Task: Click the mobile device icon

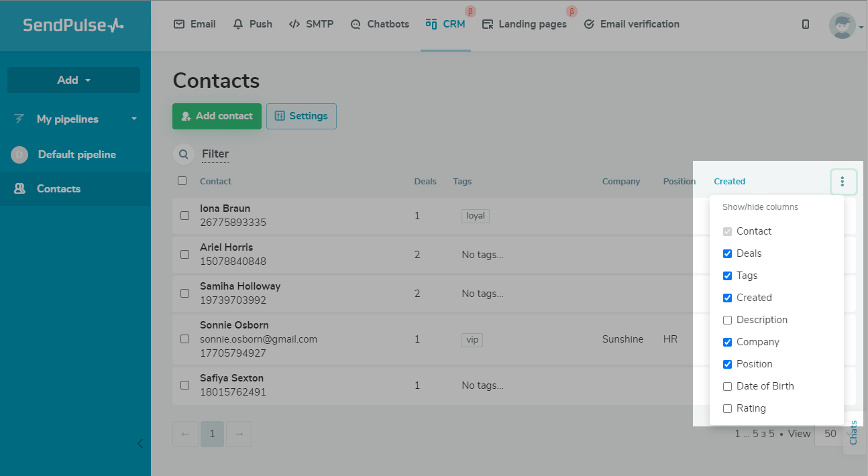Action: pos(805,23)
